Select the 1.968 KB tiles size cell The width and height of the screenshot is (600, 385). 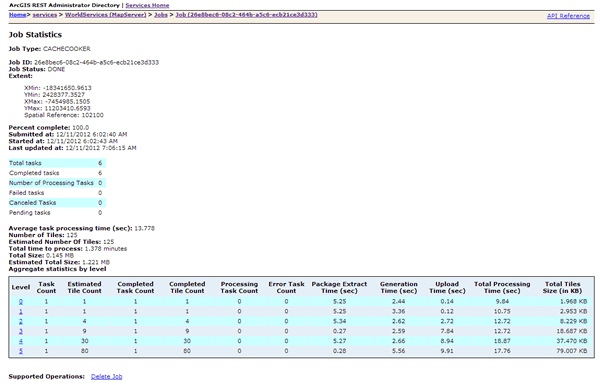[x=573, y=302]
